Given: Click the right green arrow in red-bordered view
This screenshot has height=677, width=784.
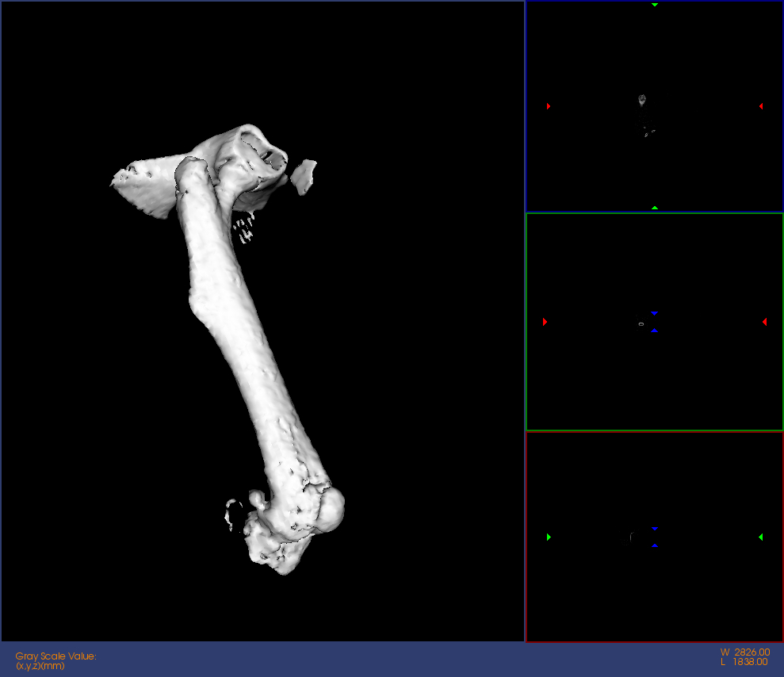Looking at the screenshot, I should click(x=761, y=537).
